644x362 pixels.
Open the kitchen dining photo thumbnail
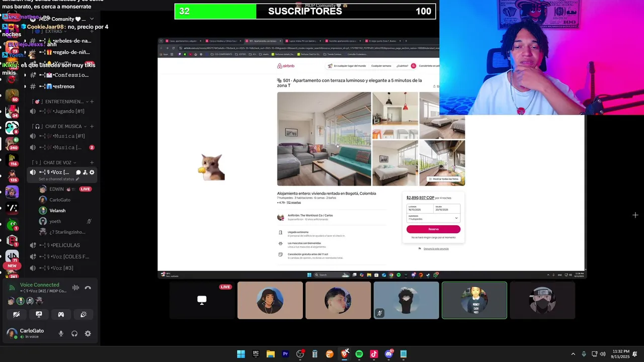(395, 115)
